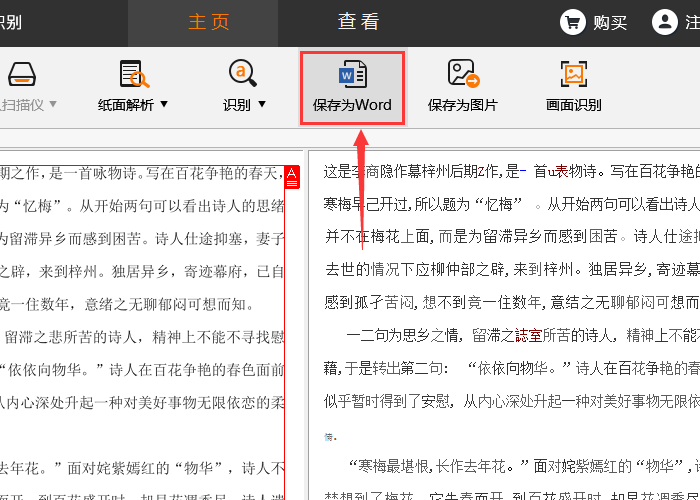This screenshot has width=700, height=500.
Task: Open 购买 purchase link
Action: coord(610,22)
